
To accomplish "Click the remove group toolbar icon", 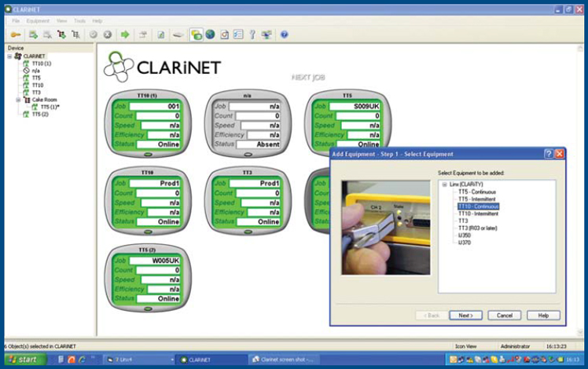I will (75, 35).
